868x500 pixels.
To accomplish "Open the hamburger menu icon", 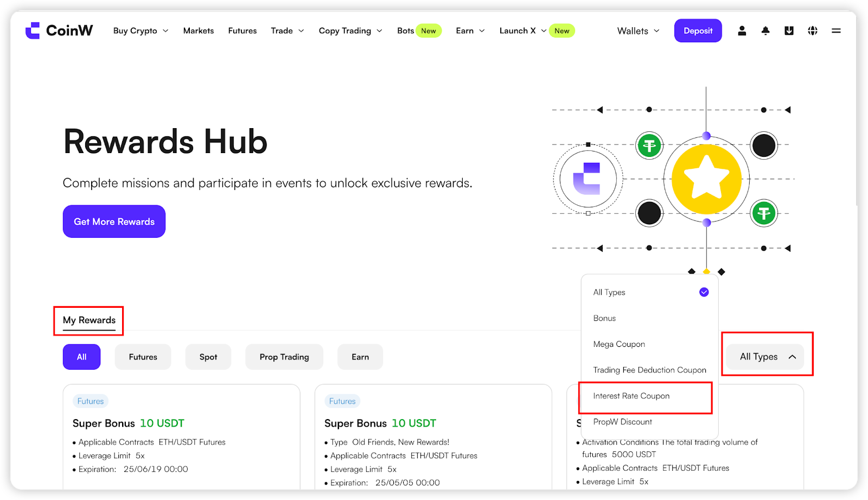I will pyautogui.click(x=836, y=31).
